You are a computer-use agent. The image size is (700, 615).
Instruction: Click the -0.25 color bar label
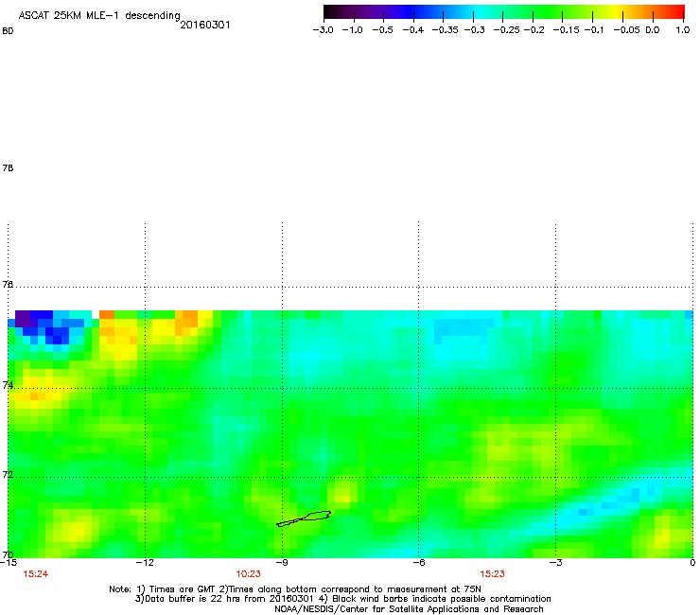tap(506, 30)
